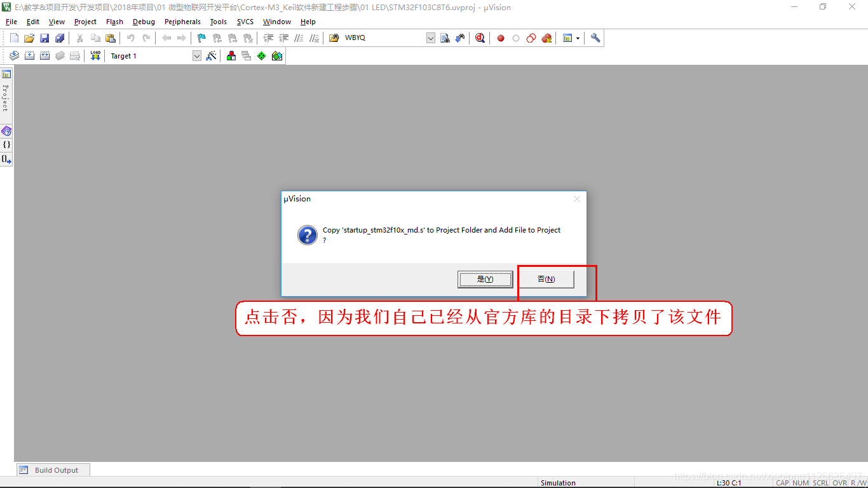Click the Window layout icon
Viewport: 868px width, 488px height.
tap(567, 38)
